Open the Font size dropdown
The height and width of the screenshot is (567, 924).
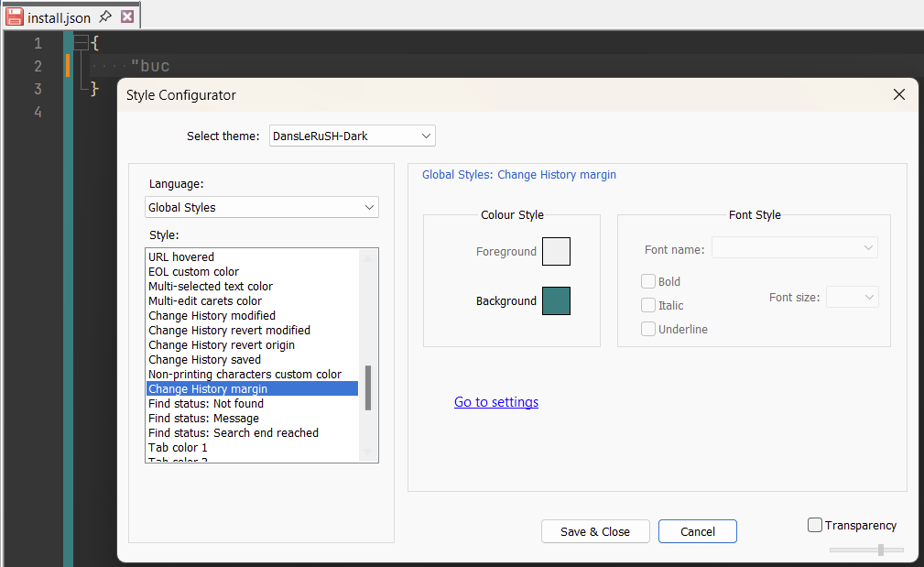point(852,297)
